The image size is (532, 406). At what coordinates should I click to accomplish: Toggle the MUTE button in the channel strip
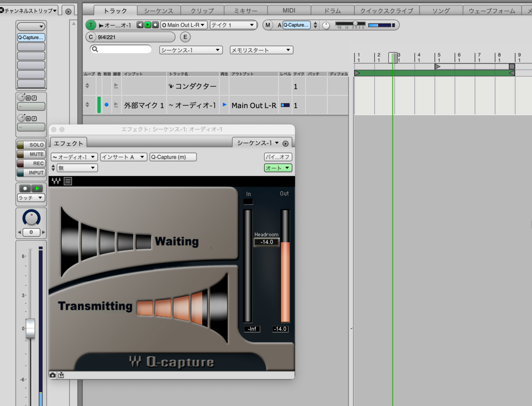pos(31,154)
